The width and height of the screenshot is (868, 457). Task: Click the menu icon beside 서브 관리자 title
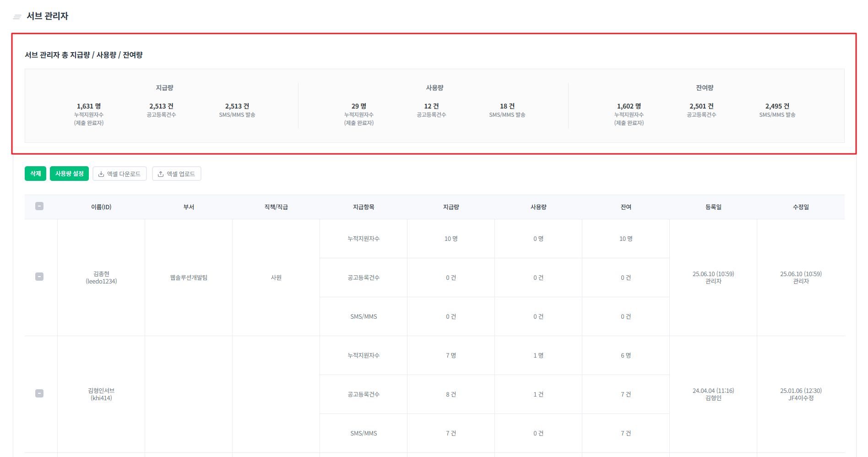pos(17,17)
